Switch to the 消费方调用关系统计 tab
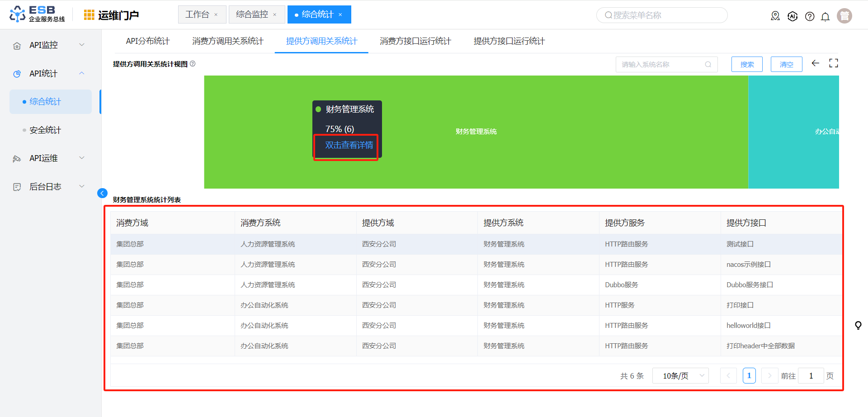The height and width of the screenshot is (417, 868). [228, 41]
